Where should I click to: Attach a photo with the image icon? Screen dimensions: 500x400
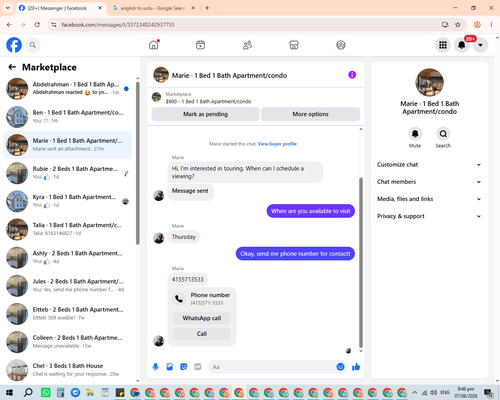coord(170,367)
